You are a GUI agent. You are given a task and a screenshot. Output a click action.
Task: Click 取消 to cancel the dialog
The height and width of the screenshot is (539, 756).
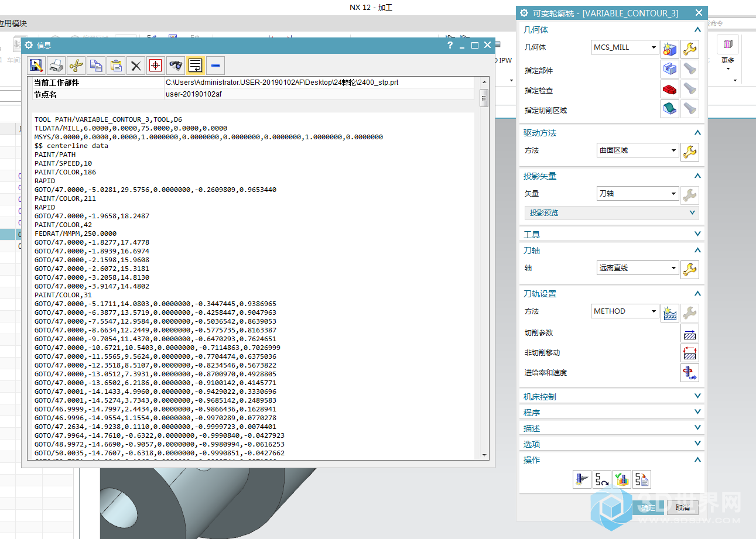pos(682,508)
